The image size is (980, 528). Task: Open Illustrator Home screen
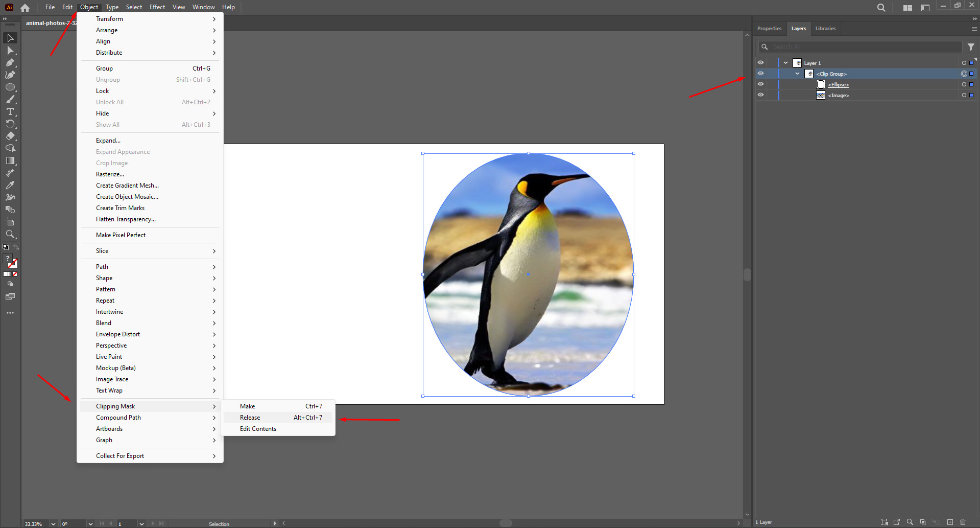[25, 7]
